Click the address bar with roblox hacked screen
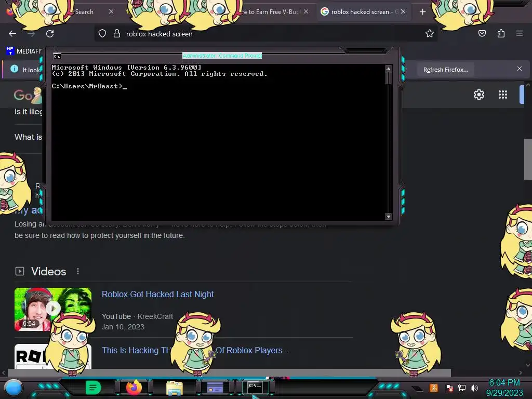 (x=264, y=34)
